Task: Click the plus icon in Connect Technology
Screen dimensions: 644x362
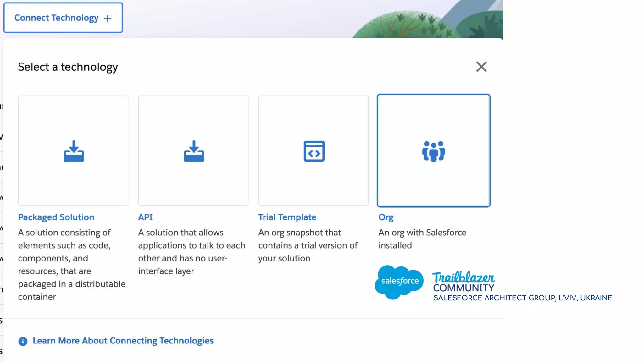Action: click(108, 19)
